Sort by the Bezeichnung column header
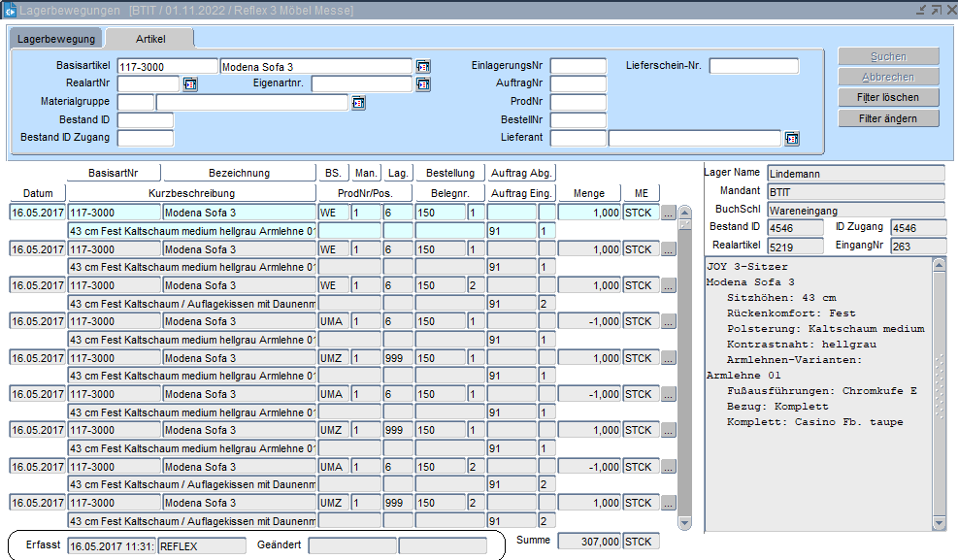The image size is (958, 560). (x=239, y=173)
